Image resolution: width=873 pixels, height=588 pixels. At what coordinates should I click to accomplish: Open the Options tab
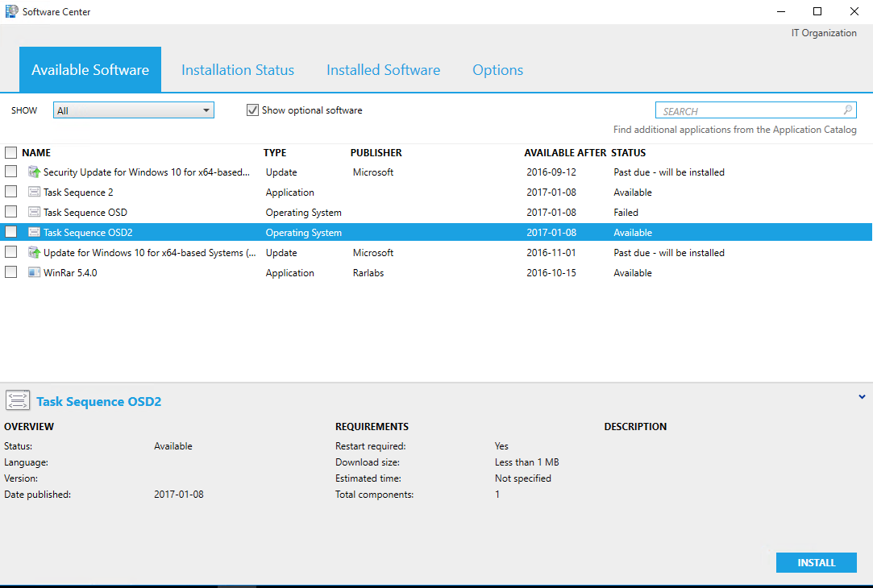[x=497, y=70]
